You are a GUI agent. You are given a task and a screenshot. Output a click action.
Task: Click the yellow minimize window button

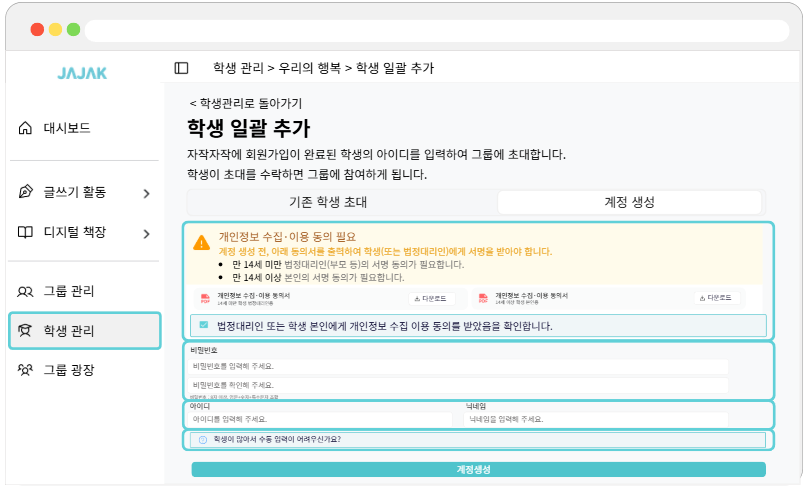[56, 29]
